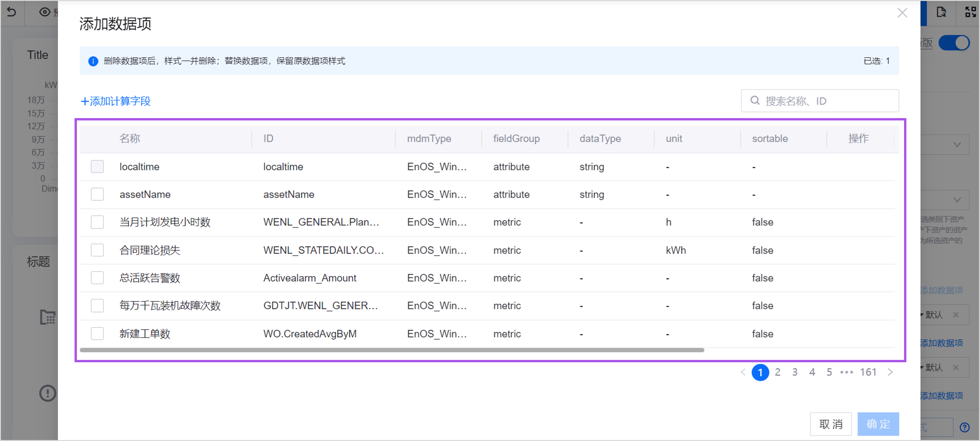Image resolution: width=980 pixels, height=441 pixels.
Task: Click the blue info icon in notice banner
Action: (x=93, y=61)
